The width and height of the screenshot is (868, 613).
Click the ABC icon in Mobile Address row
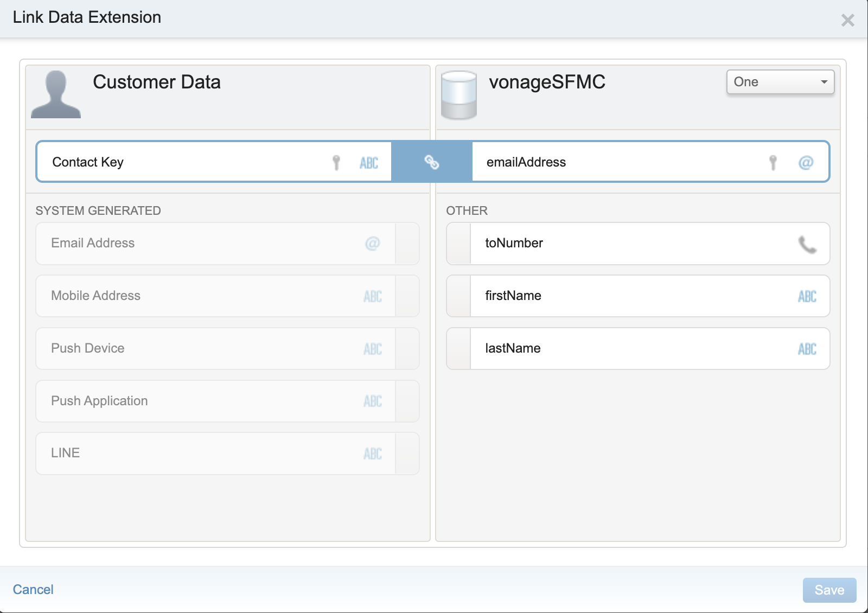(x=373, y=296)
